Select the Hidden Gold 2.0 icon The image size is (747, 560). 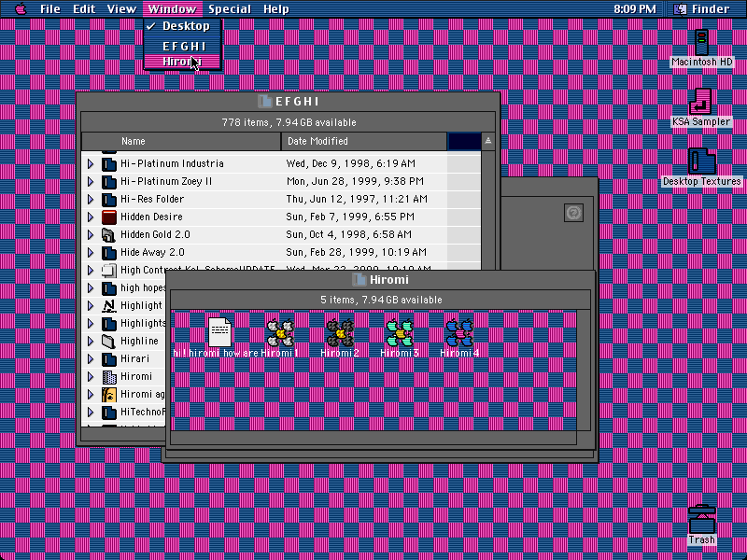[x=109, y=235]
